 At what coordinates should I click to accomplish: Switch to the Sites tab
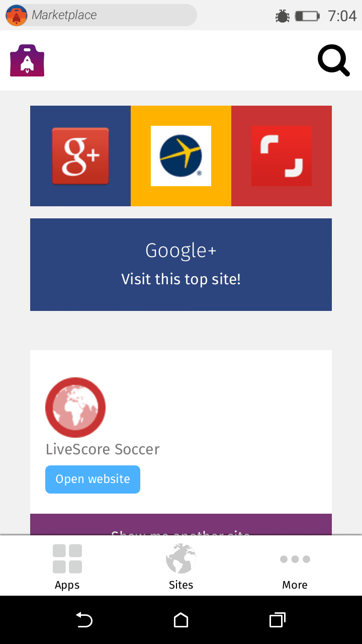[181, 566]
